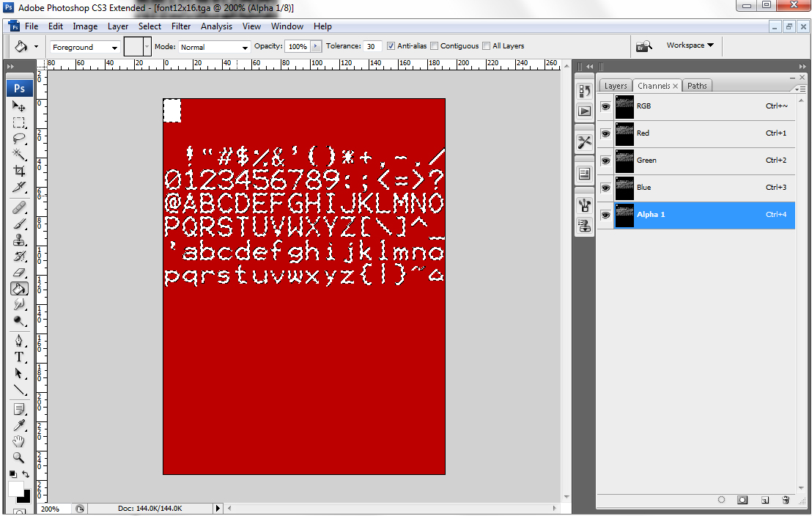Open the Mode dropdown set to Normal

pos(214,47)
